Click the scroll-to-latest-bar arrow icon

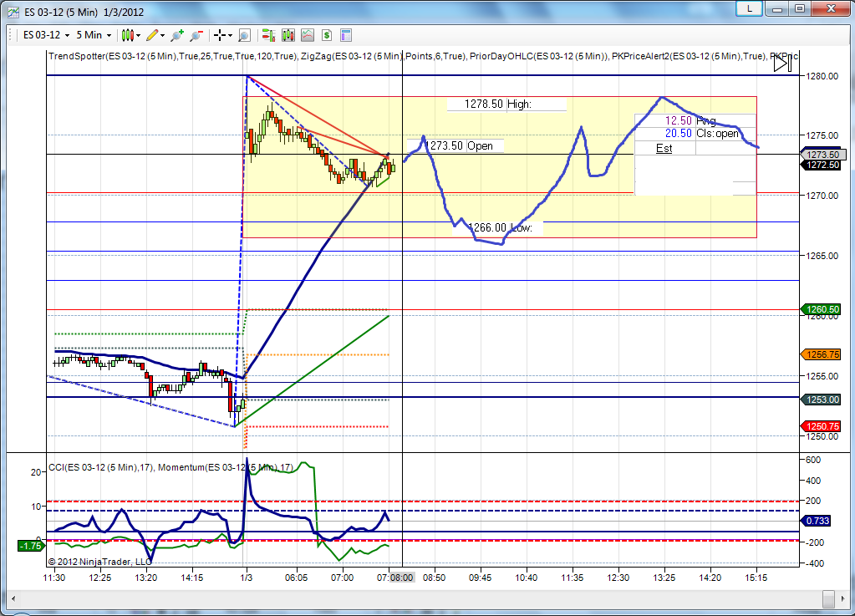pyautogui.click(x=782, y=64)
